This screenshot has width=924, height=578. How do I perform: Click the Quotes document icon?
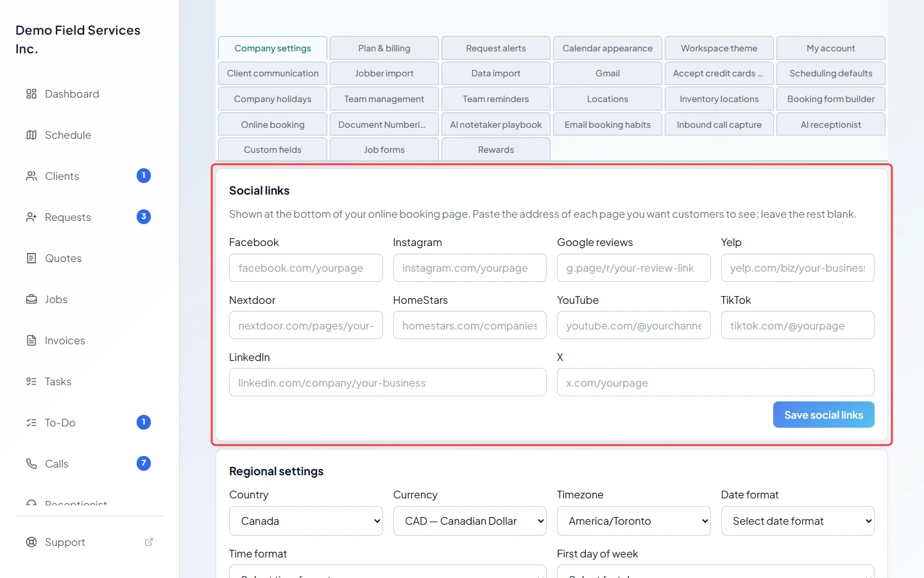[x=31, y=258]
